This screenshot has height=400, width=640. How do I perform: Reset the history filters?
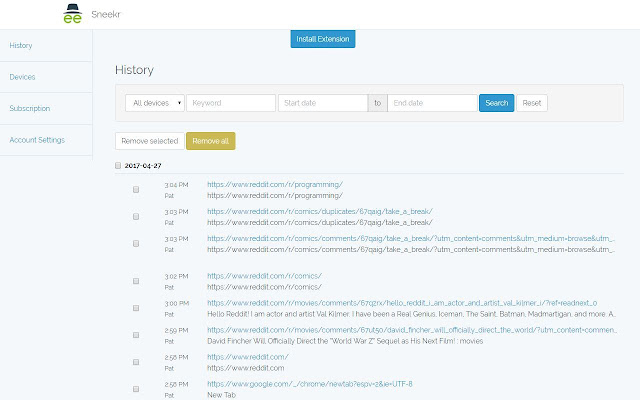coord(532,103)
